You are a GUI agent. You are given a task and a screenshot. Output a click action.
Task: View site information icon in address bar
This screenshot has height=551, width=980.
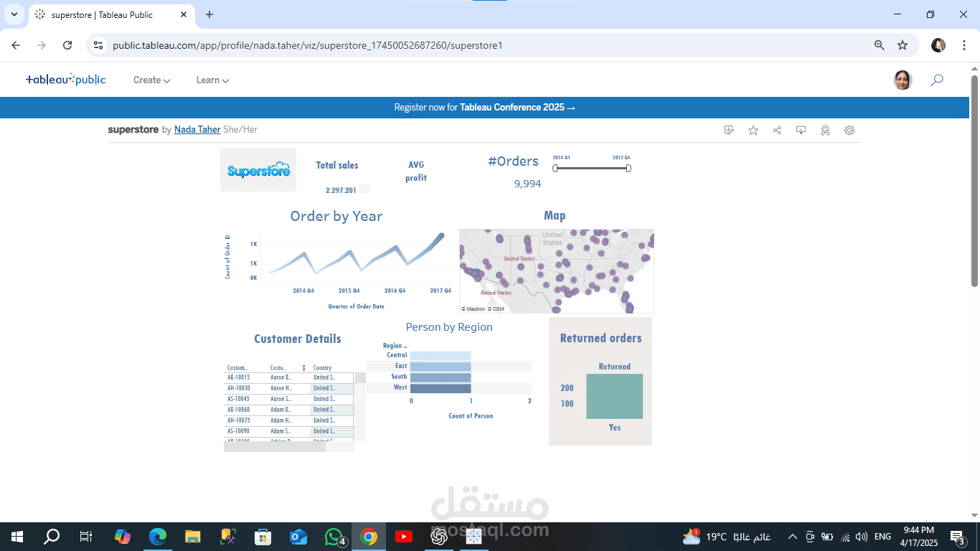tap(99, 45)
